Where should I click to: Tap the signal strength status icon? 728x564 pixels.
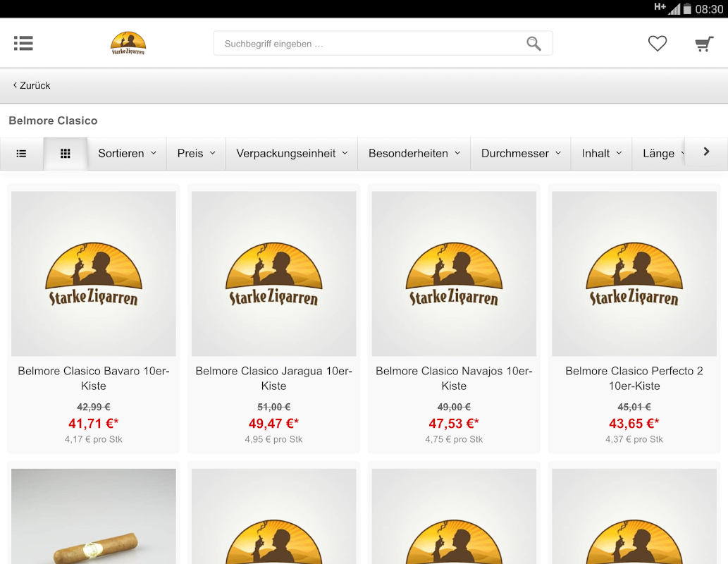click(x=674, y=9)
